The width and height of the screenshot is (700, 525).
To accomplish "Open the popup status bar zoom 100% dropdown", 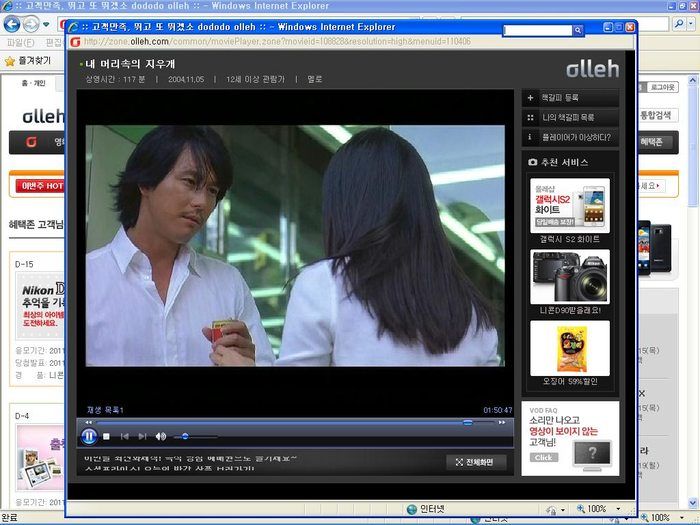I will [x=618, y=508].
